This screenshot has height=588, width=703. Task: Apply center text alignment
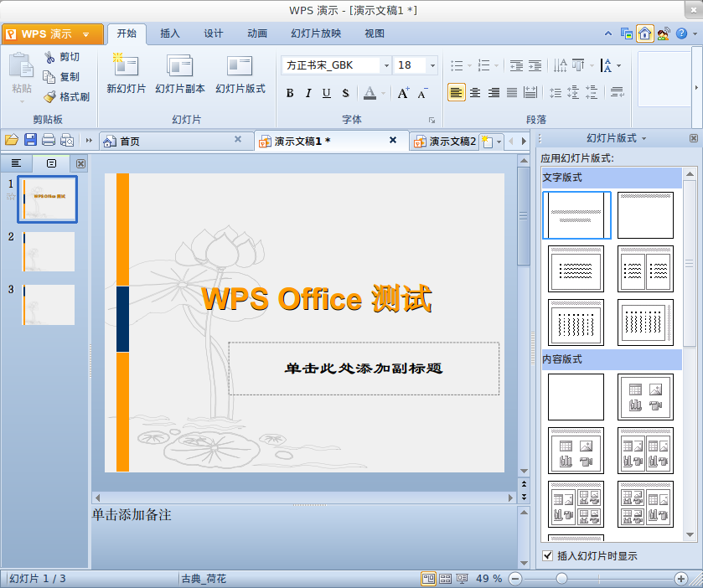[474, 93]
